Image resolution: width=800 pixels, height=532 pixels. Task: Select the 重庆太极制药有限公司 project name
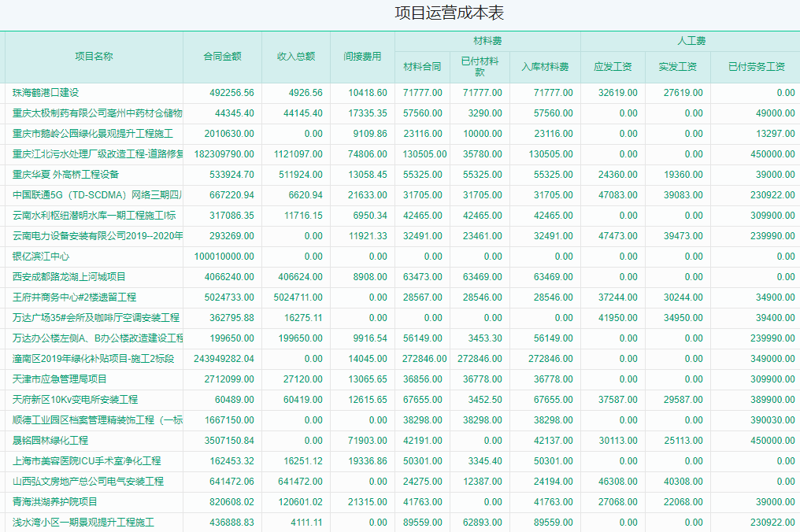click(97, 113)
